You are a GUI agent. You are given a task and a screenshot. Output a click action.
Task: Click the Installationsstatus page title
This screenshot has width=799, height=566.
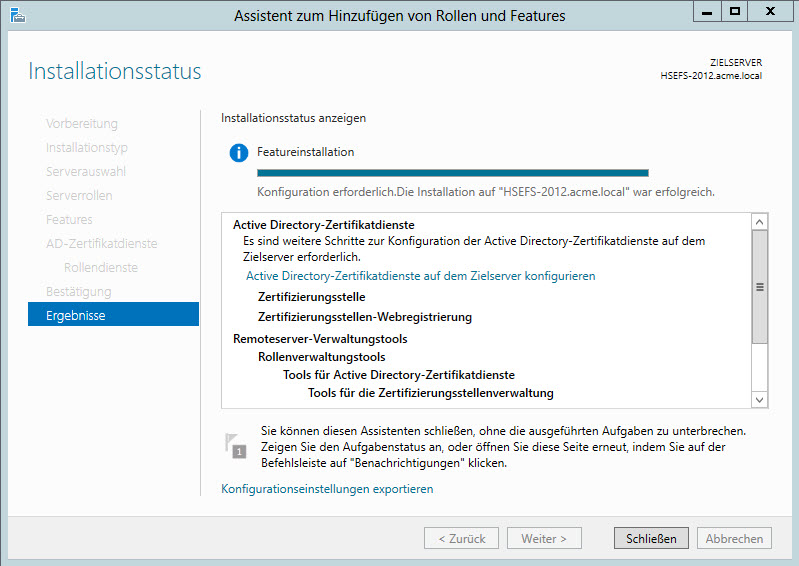[115, 71]
